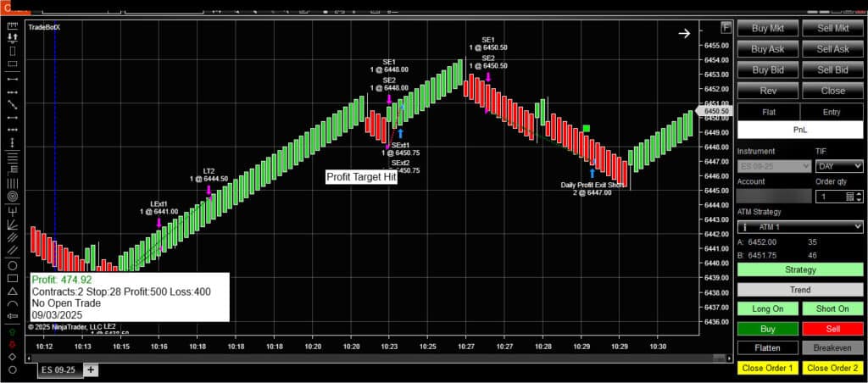
Task: Select the Ellipse drawing tool
Action: 12,265
